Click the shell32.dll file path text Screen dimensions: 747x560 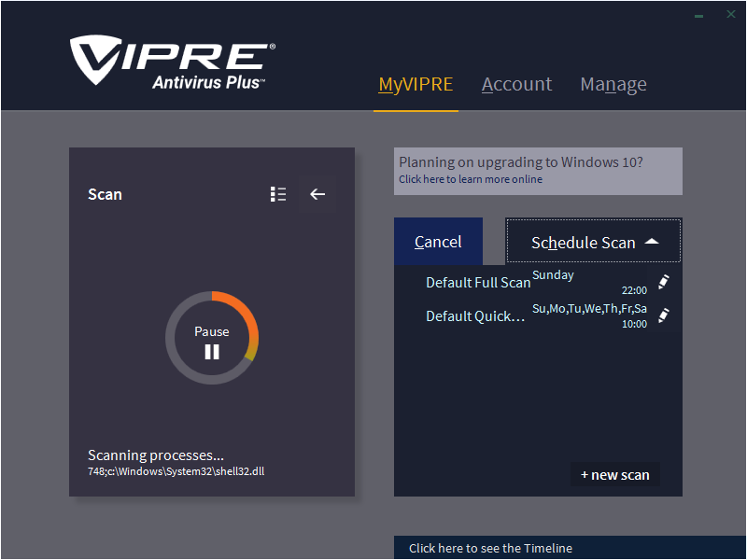click(176, 471)
